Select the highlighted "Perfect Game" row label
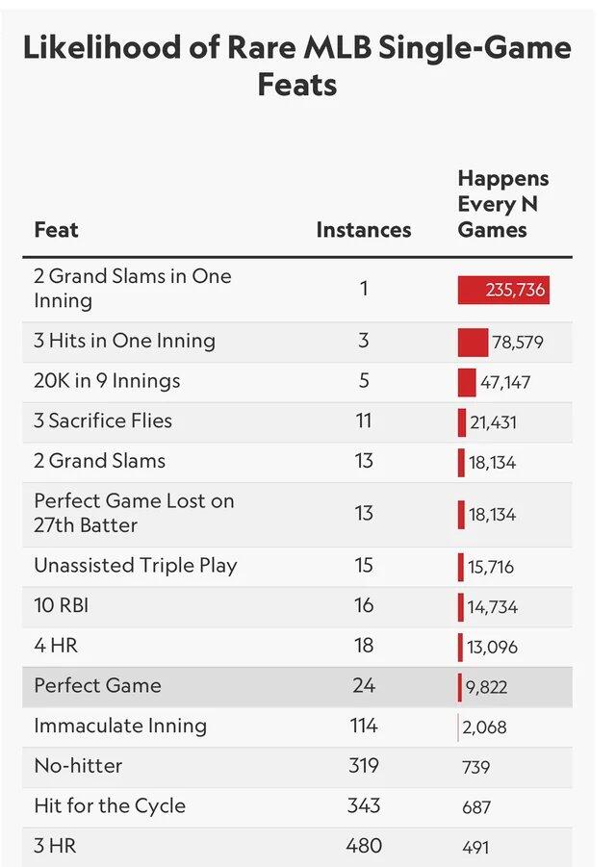This screenshot has width=616, height=867. (x=97, y=686)
